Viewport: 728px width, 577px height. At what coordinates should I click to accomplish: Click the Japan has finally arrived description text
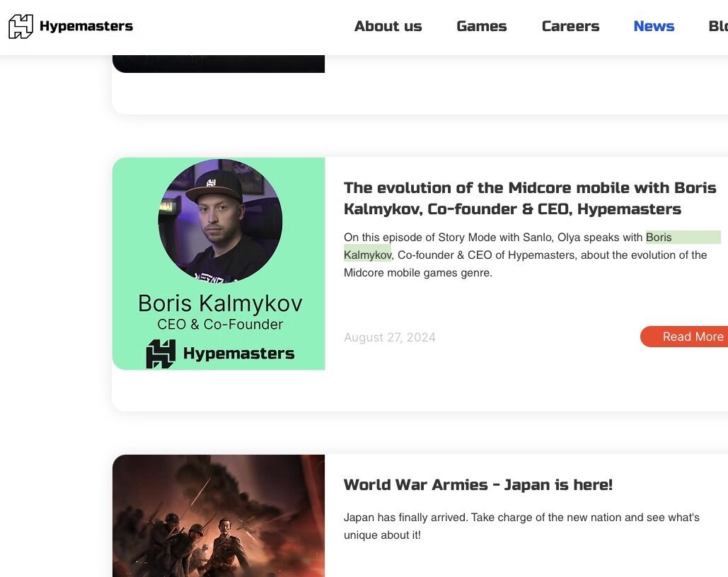pyautogui.click(x=521, y=526)
